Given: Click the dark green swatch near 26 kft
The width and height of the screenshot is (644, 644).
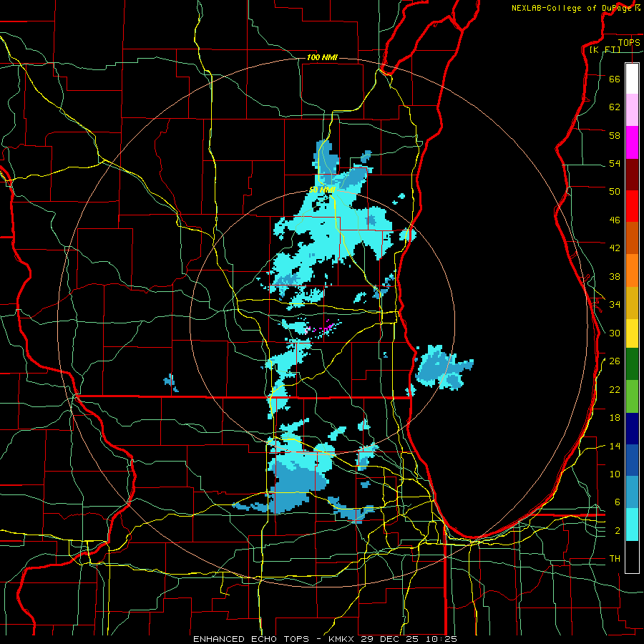Looking at the screenshot, I should coord(632,364).
